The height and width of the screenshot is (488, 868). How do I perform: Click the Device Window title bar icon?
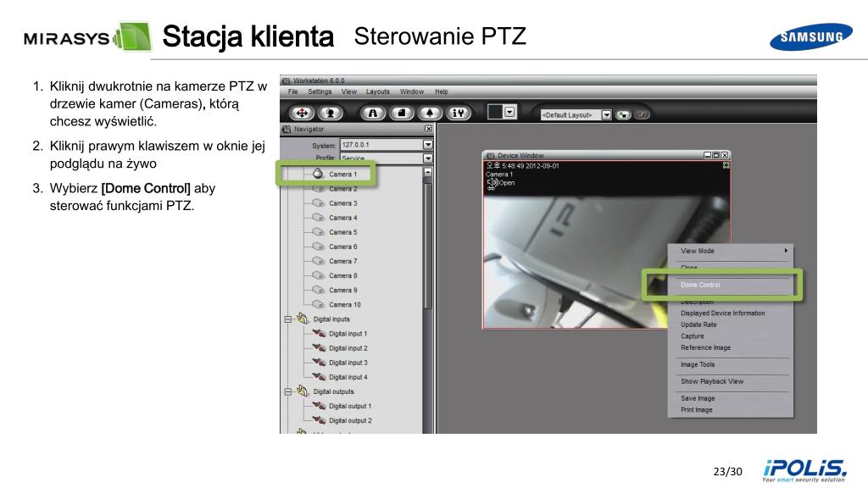[490, 156]
